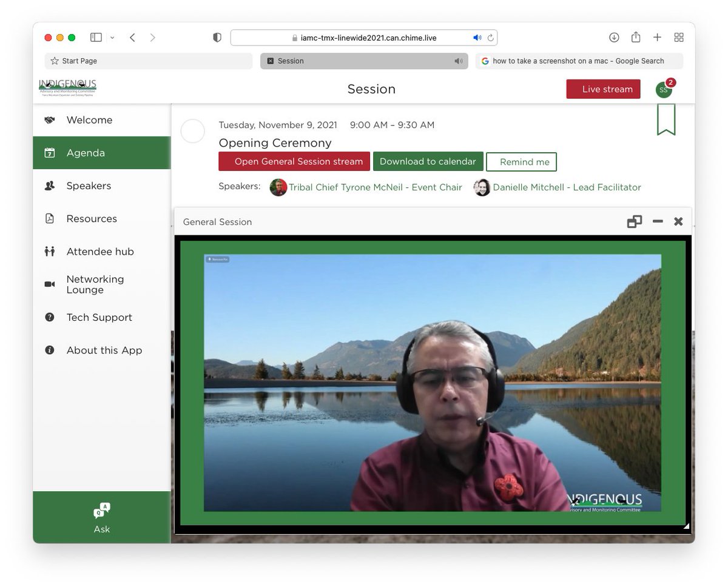728x587 pixels.
Task: Open the Ask Q&A panel
Action: click(x=102, y=517)
